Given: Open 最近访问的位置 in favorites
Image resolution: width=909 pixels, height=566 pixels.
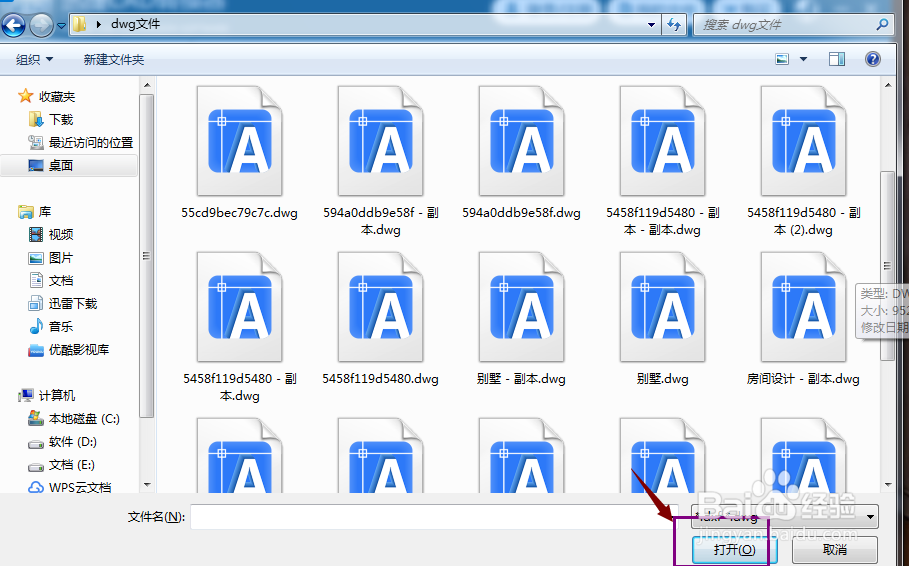Looking at the screenshot, I should pos(91,143).
